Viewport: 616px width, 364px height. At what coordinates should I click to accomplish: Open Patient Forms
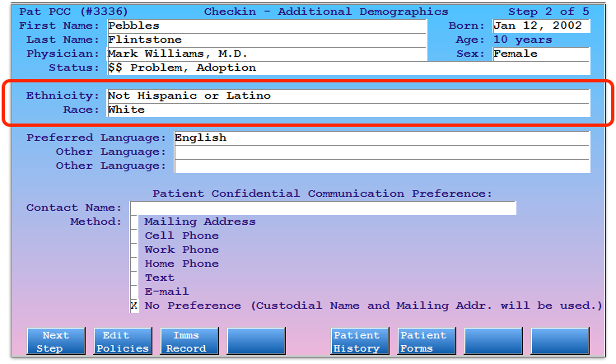[427, 341]
